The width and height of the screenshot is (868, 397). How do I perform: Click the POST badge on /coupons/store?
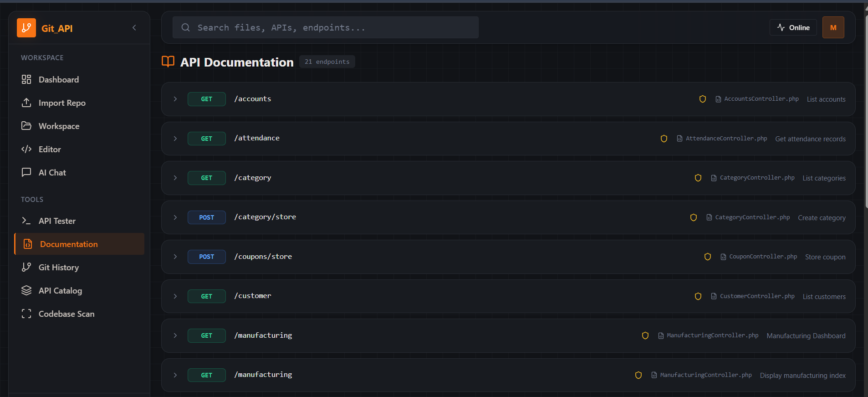[207, 257]
